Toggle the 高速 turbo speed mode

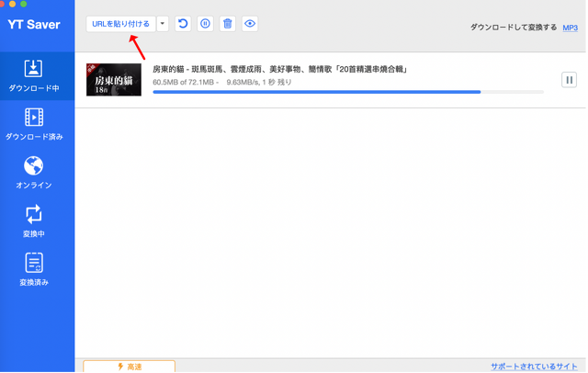click(129, 367)
